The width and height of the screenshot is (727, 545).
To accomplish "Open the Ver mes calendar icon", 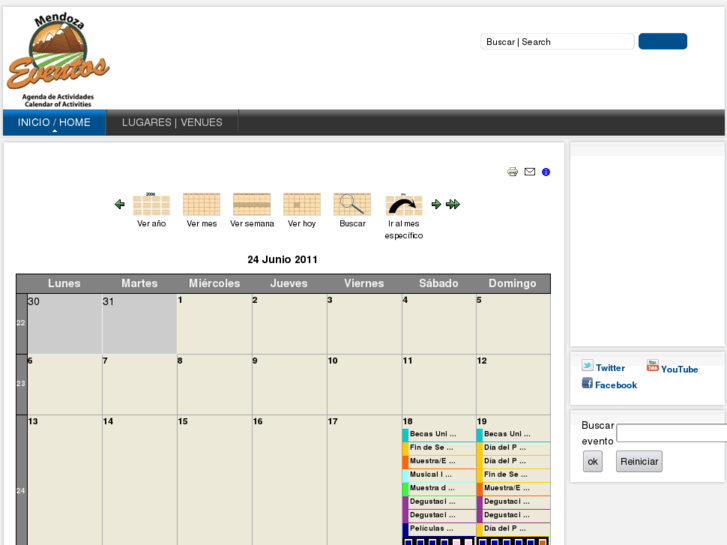I will 201,204.
